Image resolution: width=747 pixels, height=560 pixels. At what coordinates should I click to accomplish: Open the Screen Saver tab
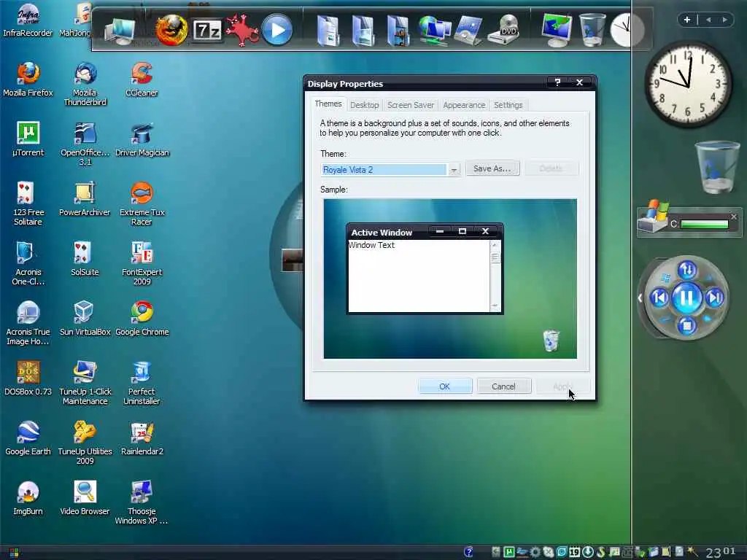pos(410,105)
